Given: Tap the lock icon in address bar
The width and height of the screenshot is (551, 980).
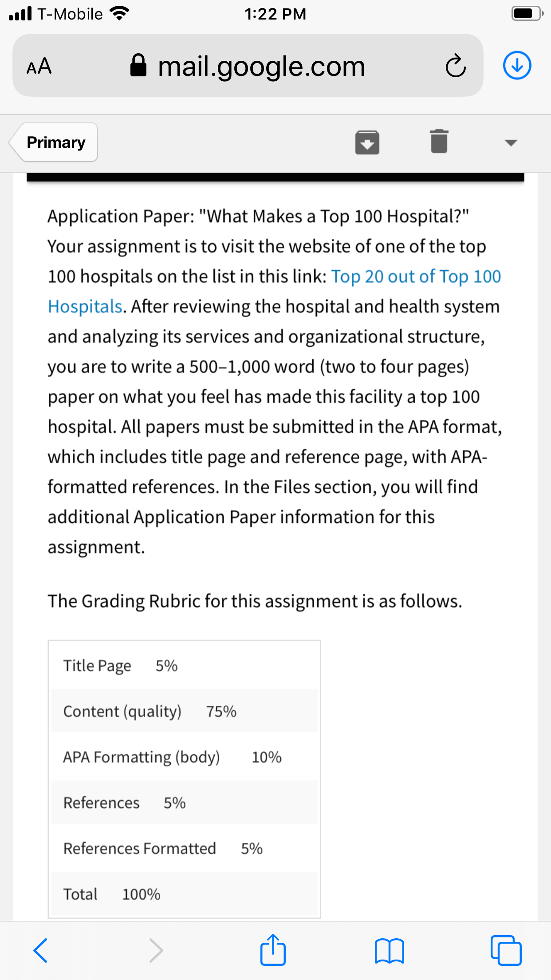Looking at the screenshot, I should [138, 65].
